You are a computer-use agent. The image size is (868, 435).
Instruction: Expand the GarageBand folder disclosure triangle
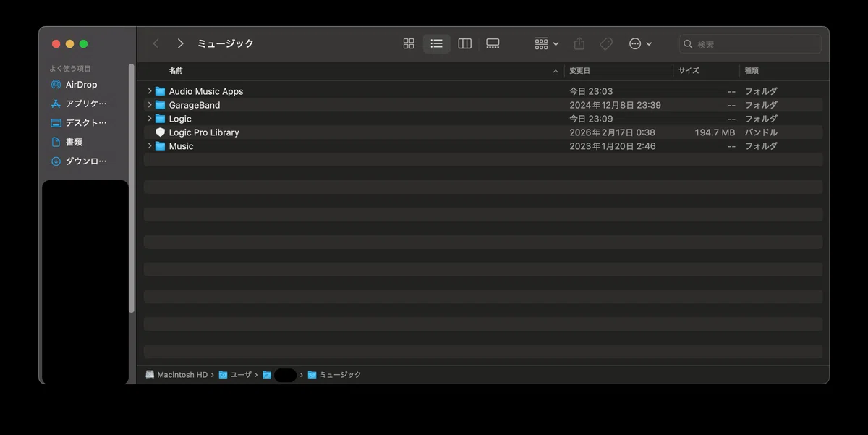coord(150,105)
